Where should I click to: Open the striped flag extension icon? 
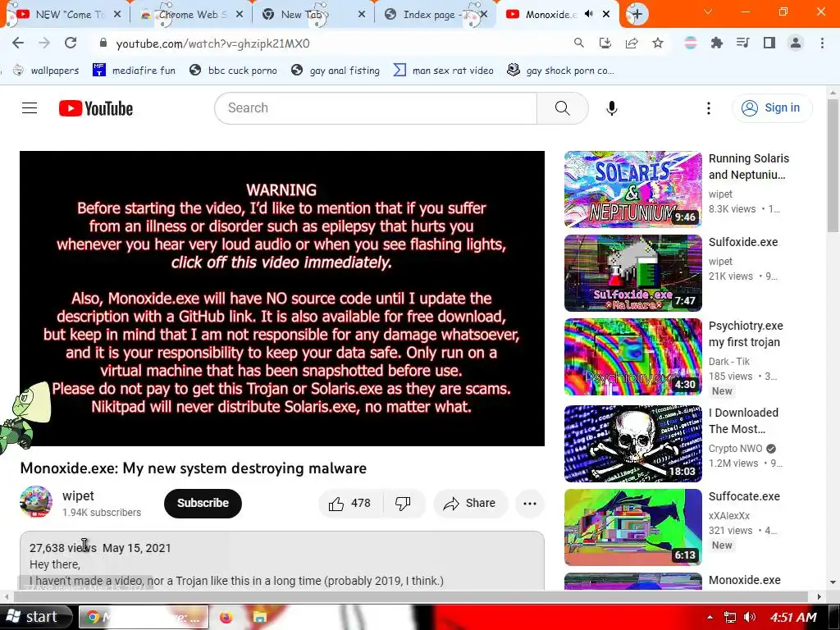(691, 43)
